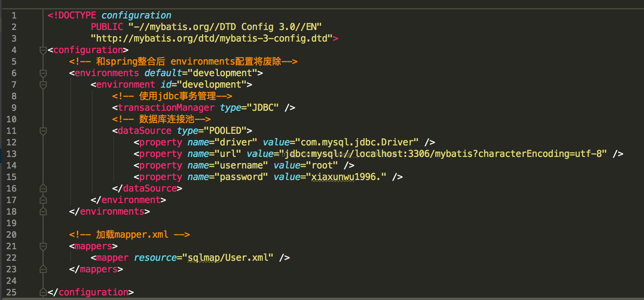Click line number 3 in the gutter
Screen dimensions: 644x300
[x=14, y=38]
